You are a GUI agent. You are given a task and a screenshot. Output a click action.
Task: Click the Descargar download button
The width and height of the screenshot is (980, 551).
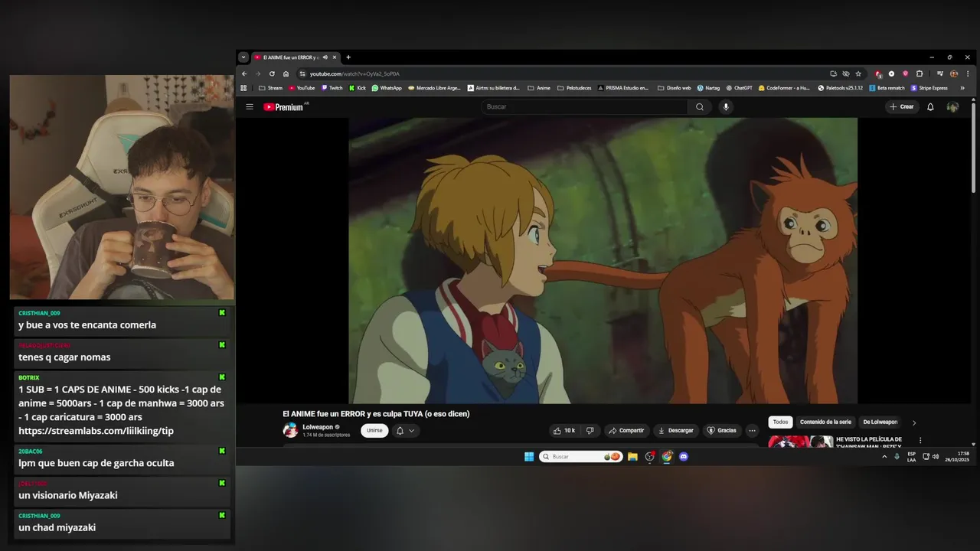click(676, 430)
